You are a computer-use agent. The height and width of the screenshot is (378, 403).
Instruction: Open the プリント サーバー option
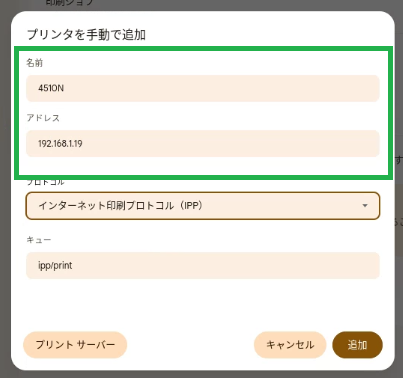tap(75, 345)
